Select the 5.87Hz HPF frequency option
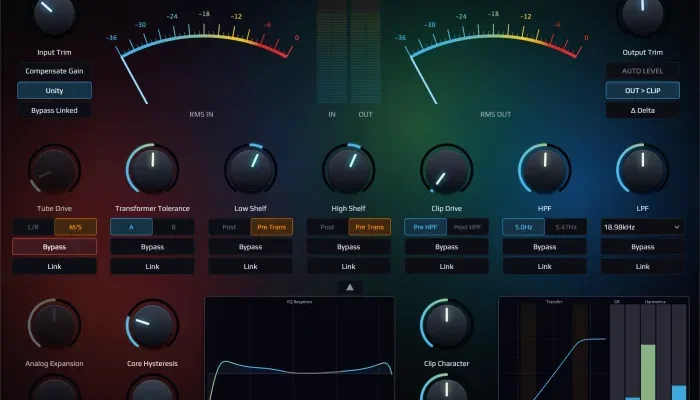 565,227
